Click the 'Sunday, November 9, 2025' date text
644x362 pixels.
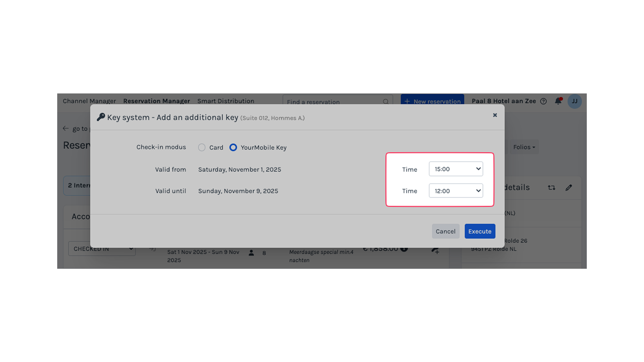pos(238,191)
